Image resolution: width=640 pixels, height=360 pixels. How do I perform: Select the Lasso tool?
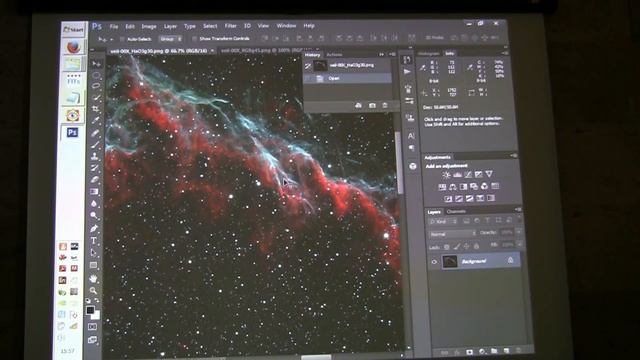pos(96,86)
